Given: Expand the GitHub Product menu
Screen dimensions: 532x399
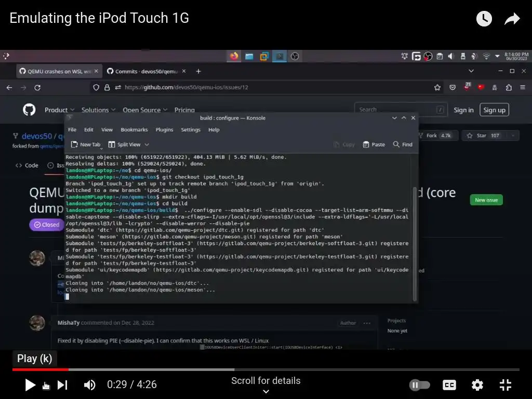Looking at the screenshot, I should (x=59, y=110).
